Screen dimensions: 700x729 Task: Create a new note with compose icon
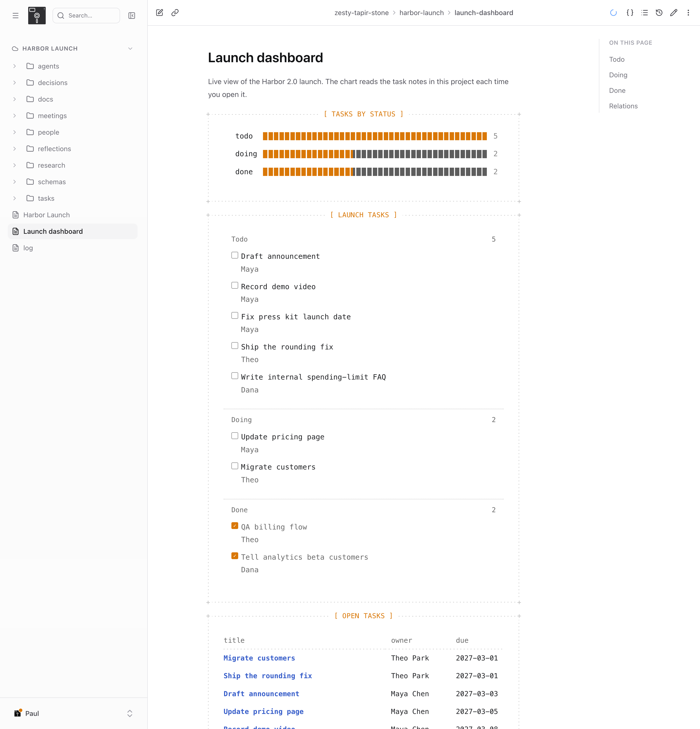click(x=159, y=13)
